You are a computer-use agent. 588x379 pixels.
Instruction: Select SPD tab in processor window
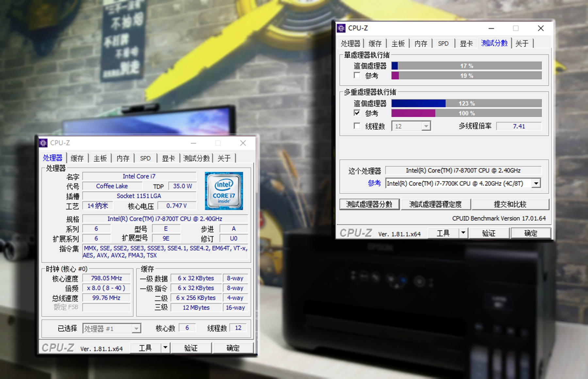coord(145,158)
